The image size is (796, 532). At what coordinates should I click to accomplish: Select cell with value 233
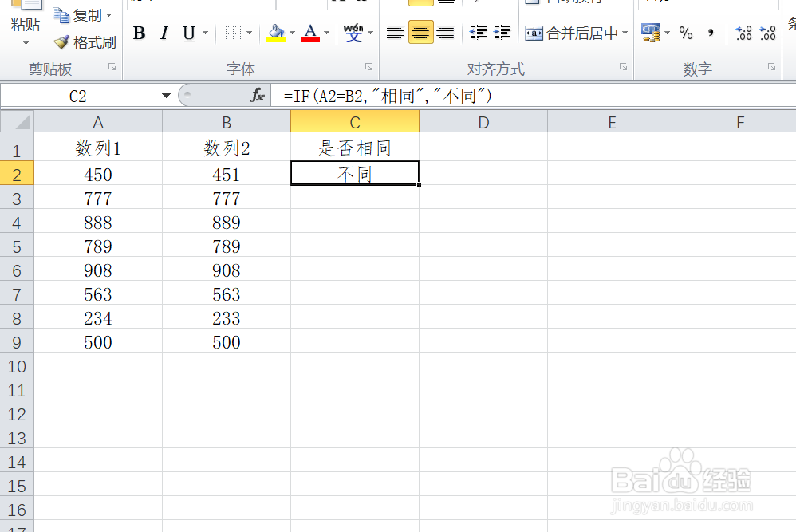(x=227, y=317)
